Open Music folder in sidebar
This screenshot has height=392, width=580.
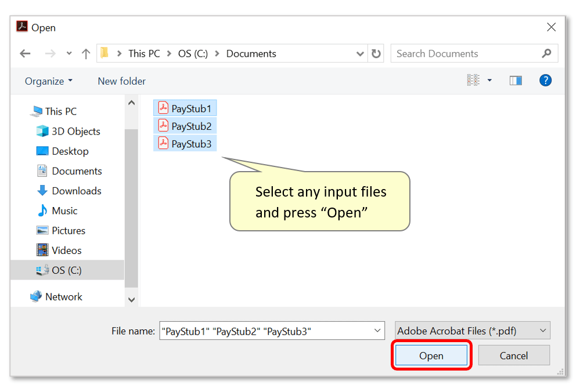click(x=57, y=211)
